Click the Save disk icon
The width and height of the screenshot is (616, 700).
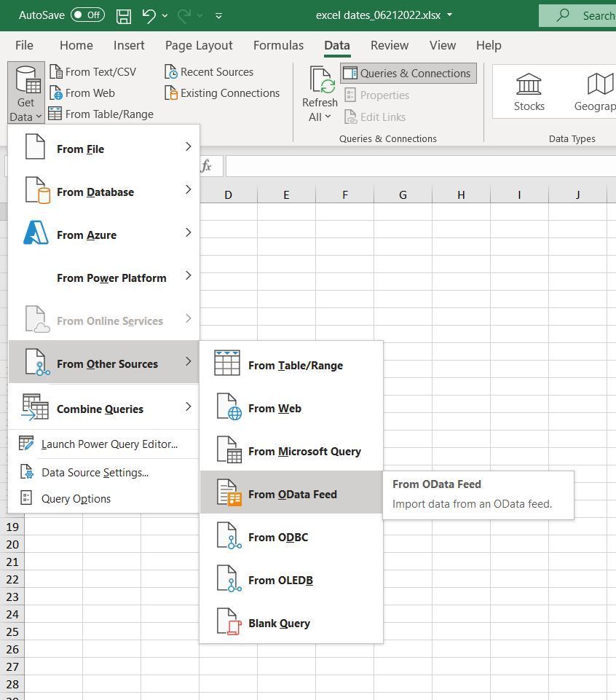[x=124, y=16]
